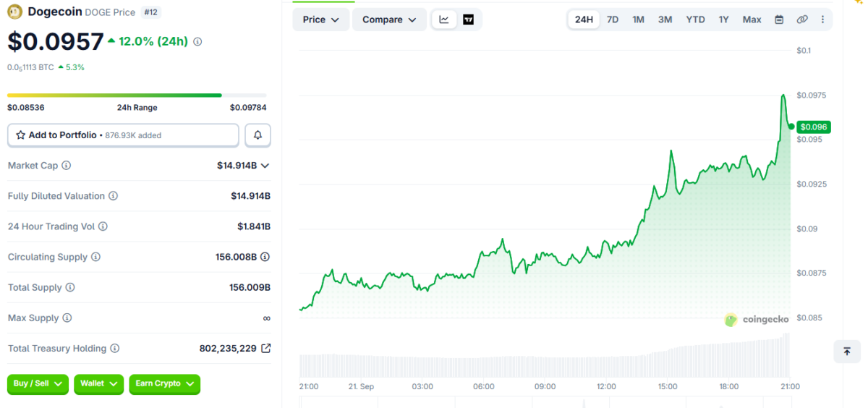Screen dimensions: 868x408
Task: Click the chart link share icon
Action: click(802, 20)
